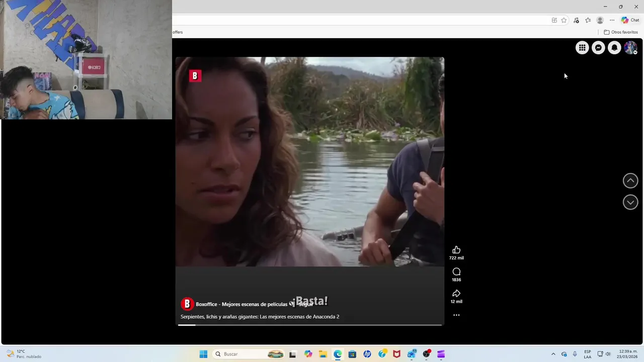Open Microsoft Store from taskbar
Image resolution: width=644 pixels, height=362 pixels.
pos(352,354)
